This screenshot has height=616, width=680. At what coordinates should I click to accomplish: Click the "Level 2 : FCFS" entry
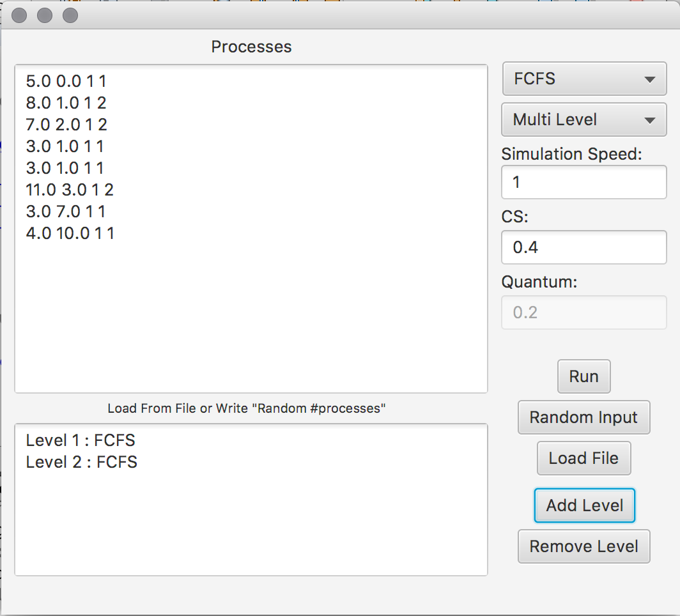pos(81,462)
